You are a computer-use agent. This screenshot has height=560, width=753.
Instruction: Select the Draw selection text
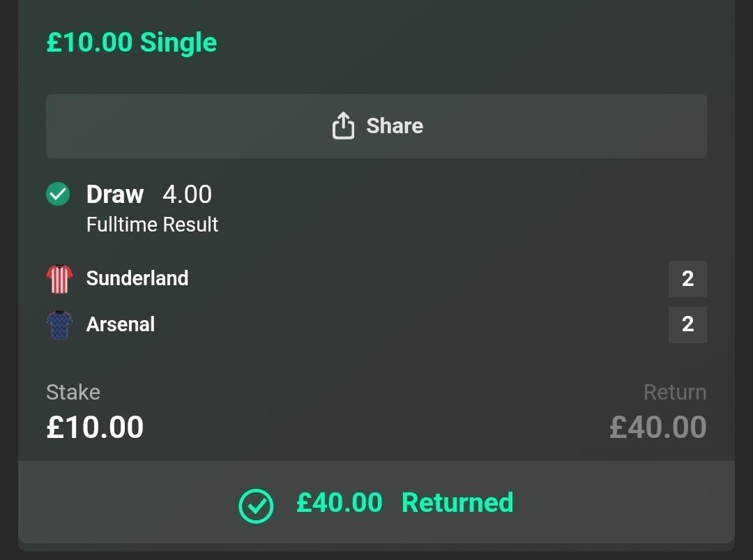[115, 194]
